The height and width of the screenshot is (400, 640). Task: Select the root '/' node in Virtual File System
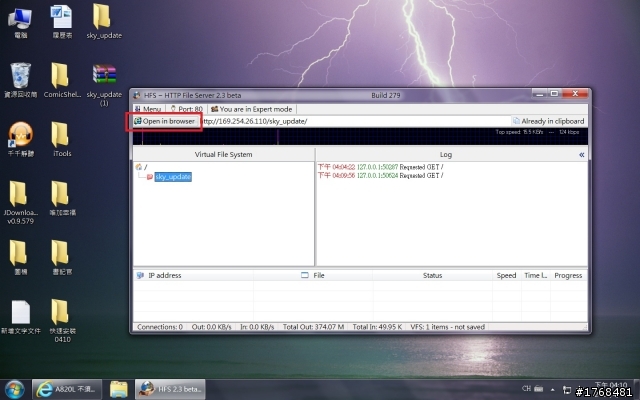[x=146, y=167]
